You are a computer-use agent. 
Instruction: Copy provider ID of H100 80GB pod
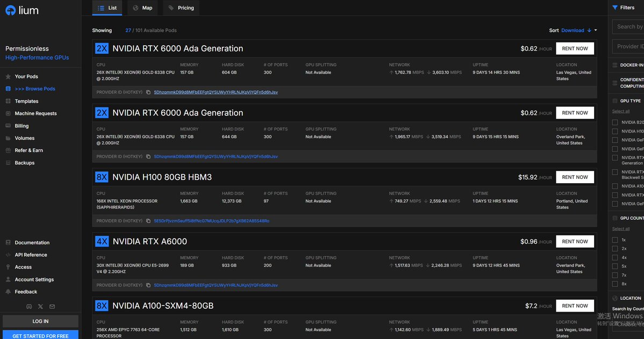pyautogui.click(x=148, y=221)
